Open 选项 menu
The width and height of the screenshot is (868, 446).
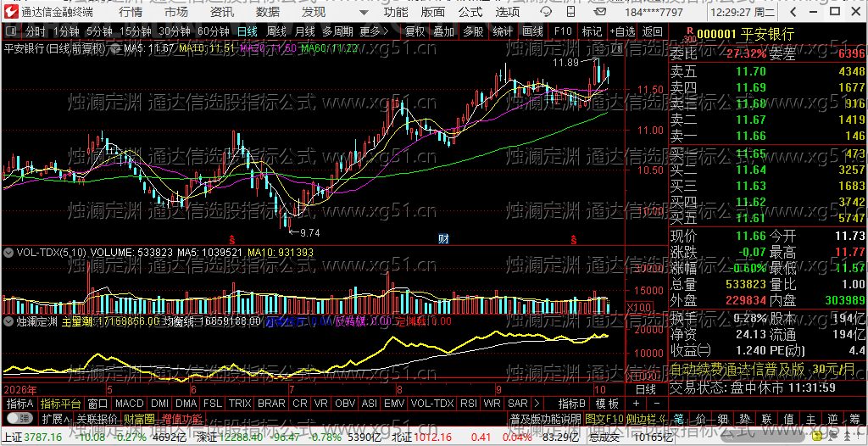508,12
